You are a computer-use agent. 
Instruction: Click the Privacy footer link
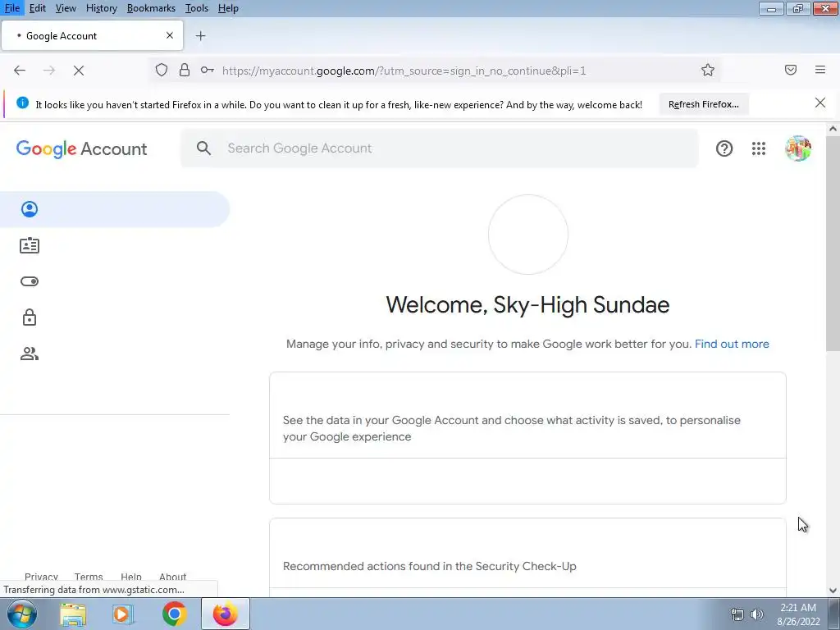click(41, 577)
